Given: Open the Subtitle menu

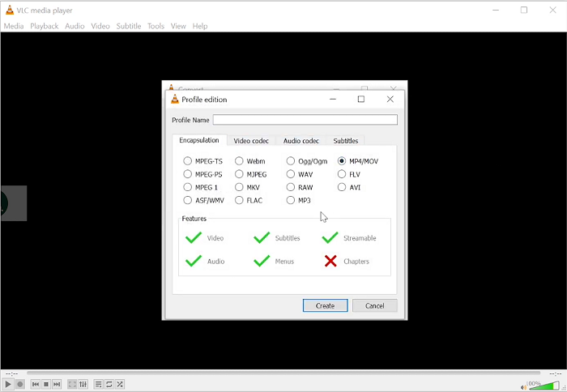Looking at the screenshot, I should tap(128, 26).
